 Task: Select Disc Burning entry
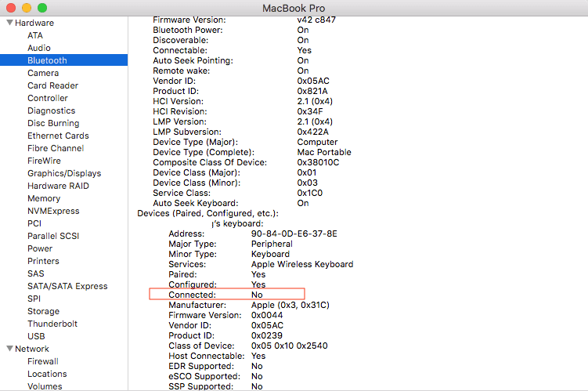(x=53, y=123)
